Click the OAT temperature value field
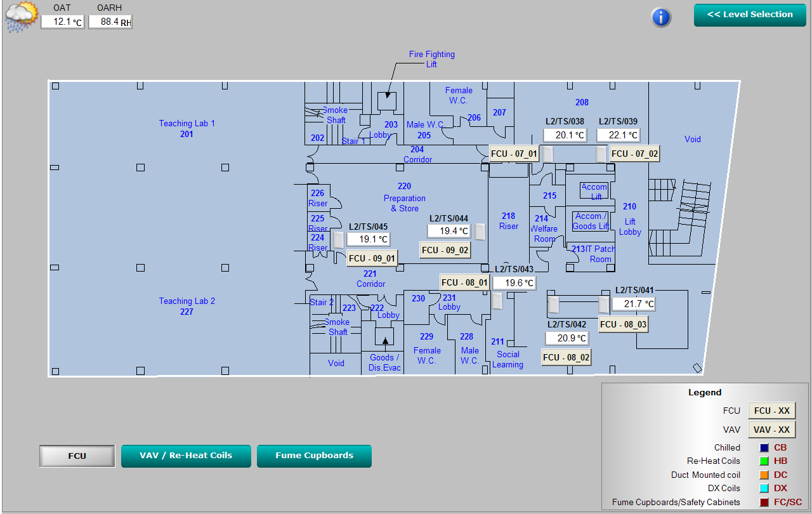Screen dimensions: 812x514 pyautogui.click(x=63, y=22)
